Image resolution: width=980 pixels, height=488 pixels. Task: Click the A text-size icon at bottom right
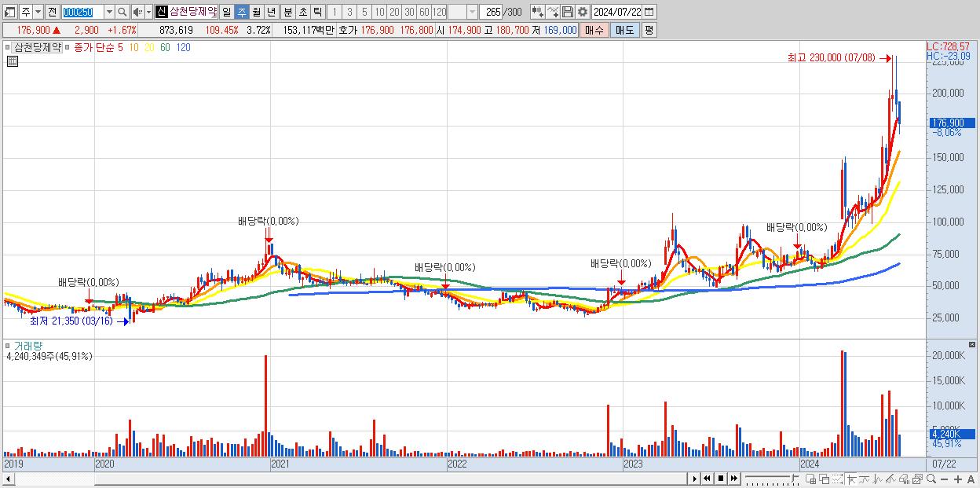coord(971,479)
